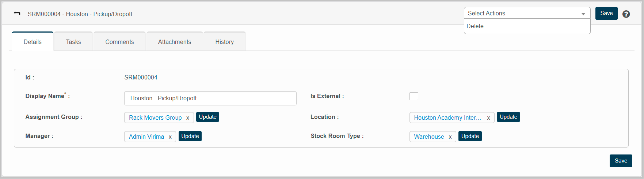Update the Assignment Group
644x179 pixels.
tap(207, 117)
